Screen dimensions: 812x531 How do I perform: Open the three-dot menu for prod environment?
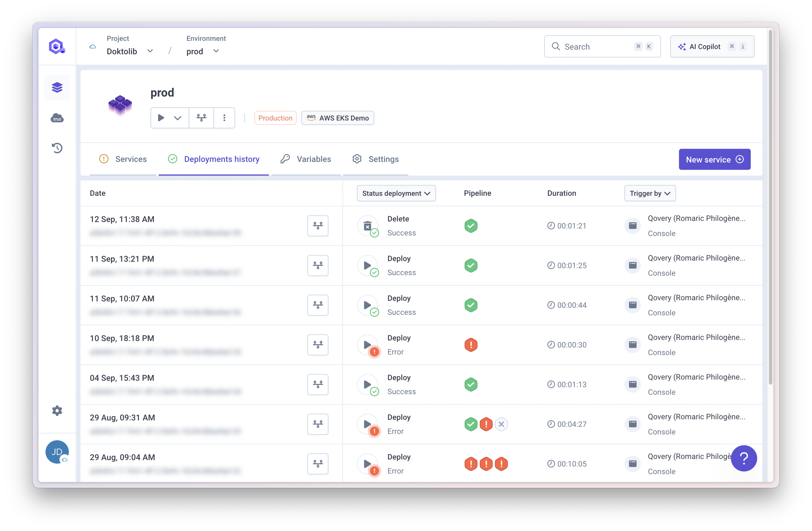click(x=224, y=118)
